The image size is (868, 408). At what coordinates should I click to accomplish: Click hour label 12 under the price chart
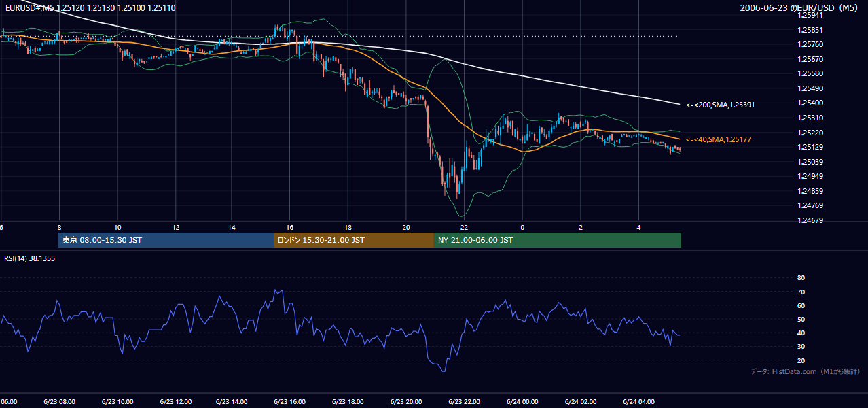[x=175, y=227]
